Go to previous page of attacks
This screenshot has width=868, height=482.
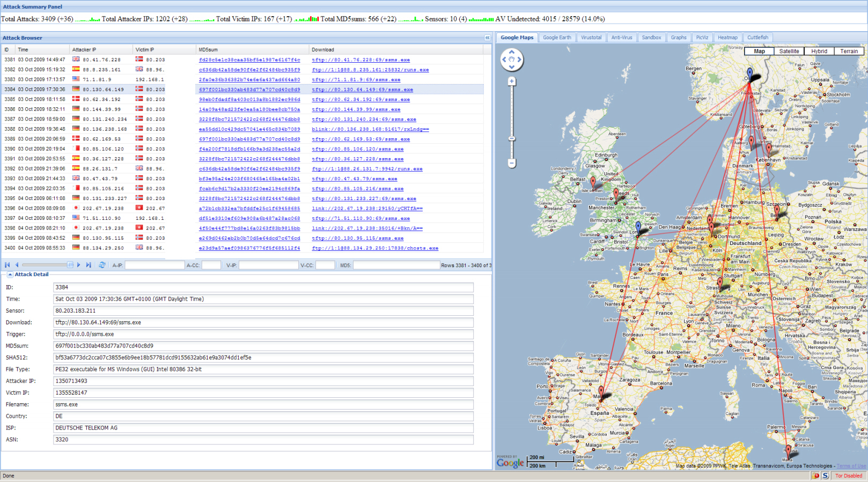[17, 265]
